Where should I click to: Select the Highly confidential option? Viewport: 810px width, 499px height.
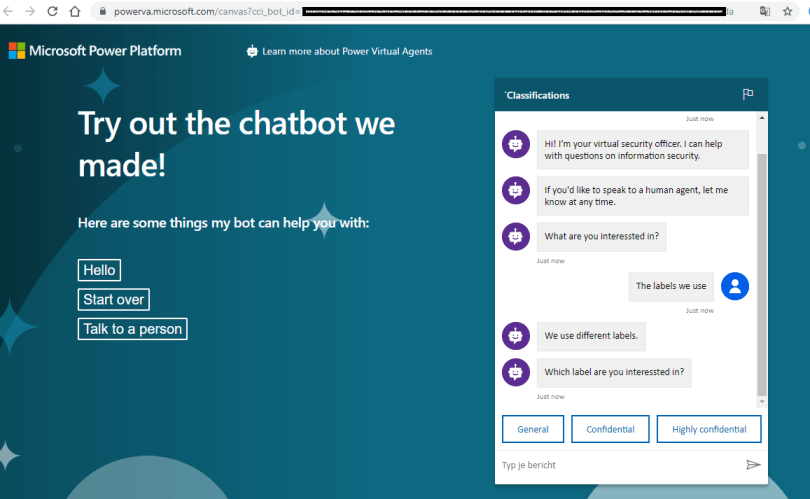(x=709, y=429)
